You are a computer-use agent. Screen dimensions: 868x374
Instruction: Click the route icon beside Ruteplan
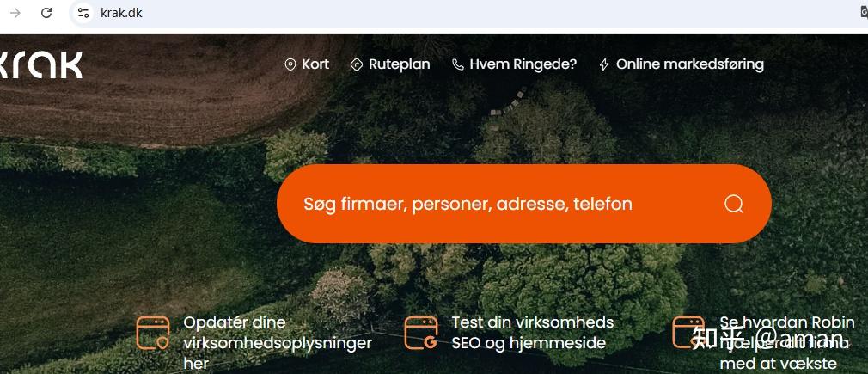[x=357, y=64]
